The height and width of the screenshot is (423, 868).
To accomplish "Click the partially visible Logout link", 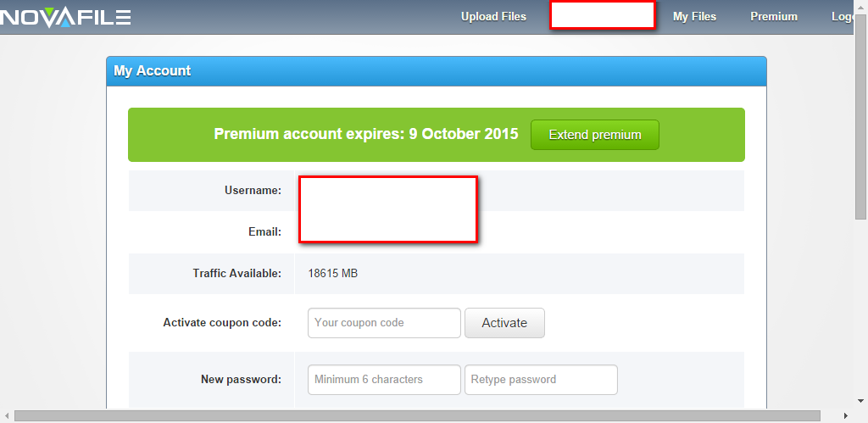I will pos(843,17).
